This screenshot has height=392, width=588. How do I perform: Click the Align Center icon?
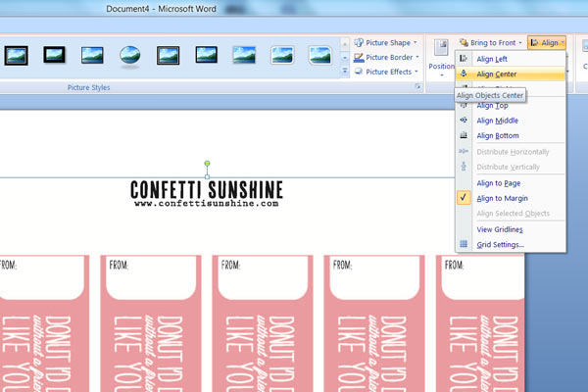coord(464,73)
